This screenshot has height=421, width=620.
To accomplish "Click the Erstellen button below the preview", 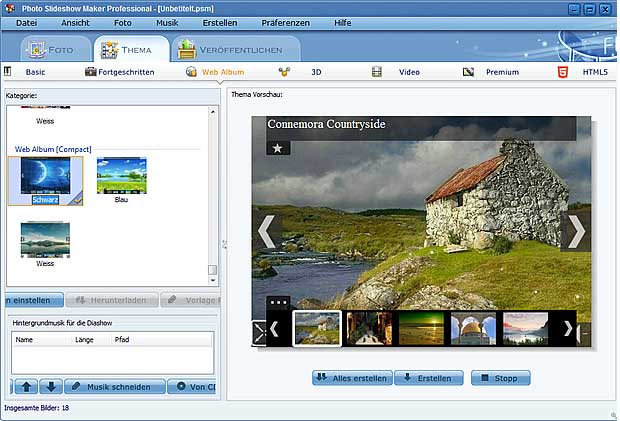I will (429, 378).
